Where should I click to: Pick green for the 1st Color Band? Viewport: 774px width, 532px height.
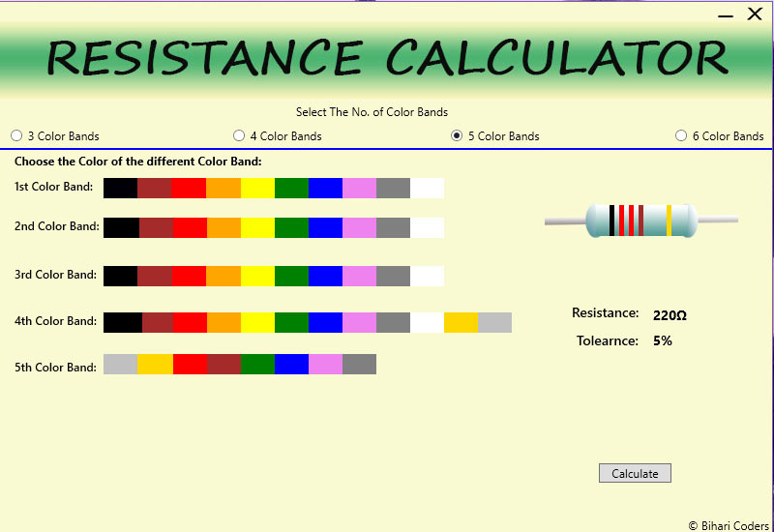click(292, 188)
